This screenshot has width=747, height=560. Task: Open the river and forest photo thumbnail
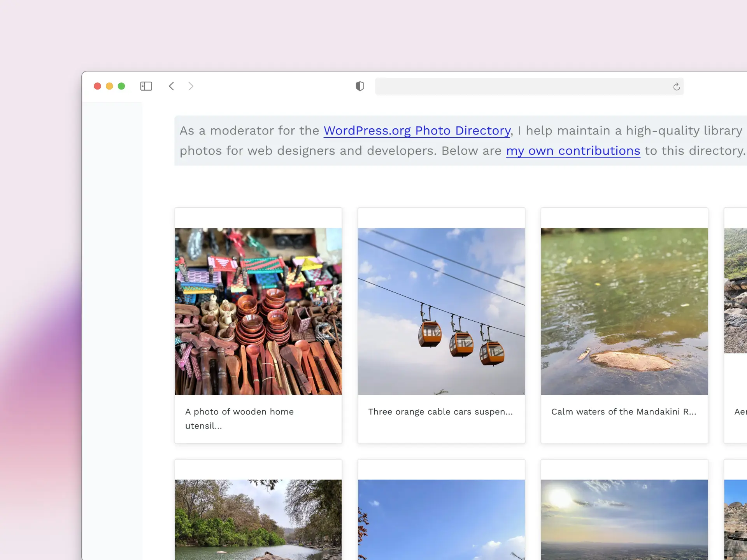click(258, 519)
